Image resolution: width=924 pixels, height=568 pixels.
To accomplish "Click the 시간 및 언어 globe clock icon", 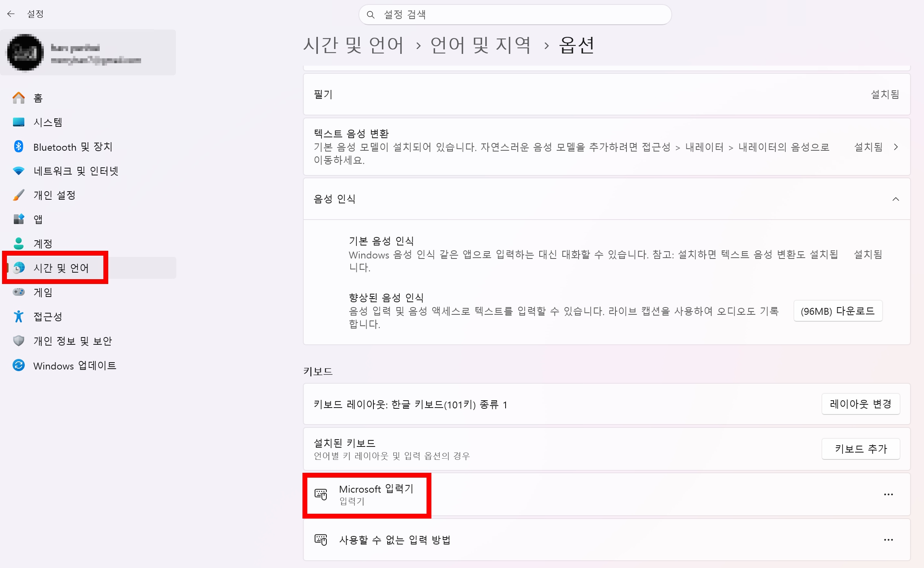I will click(x=19, y=268).
